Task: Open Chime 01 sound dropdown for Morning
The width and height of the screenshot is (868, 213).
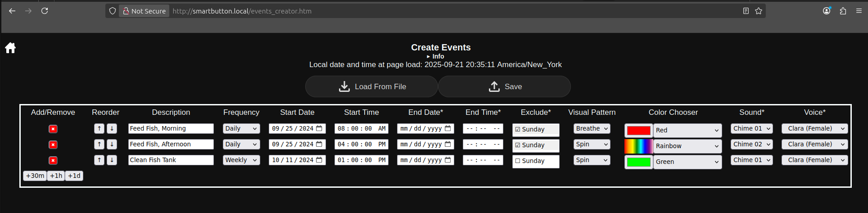Action: 752,128
